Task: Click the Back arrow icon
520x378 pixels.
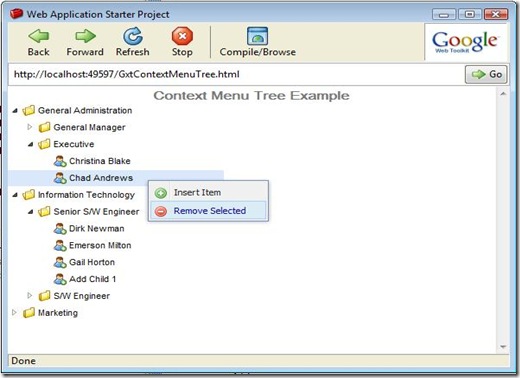Action: tap(39, 36)
